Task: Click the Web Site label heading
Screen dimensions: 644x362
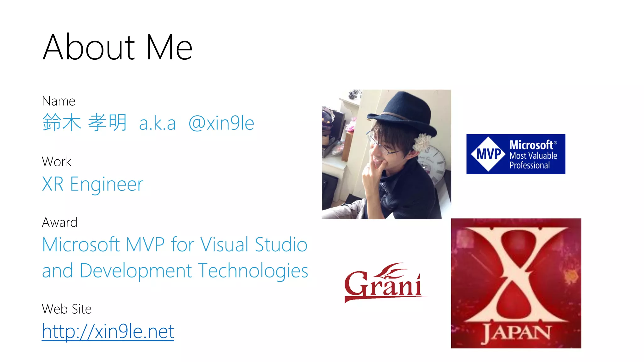Action: (x=67, y=309)
